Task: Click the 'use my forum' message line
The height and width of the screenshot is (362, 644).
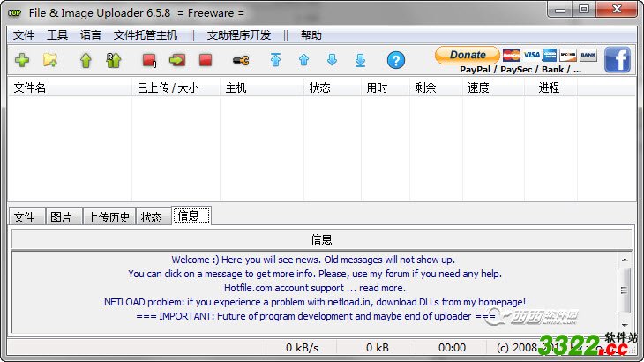Action: [315, 274]
